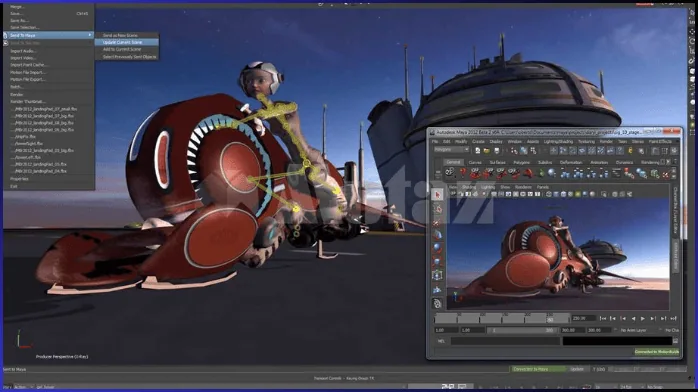Switch to Rendering shelf tab

click(x=650, y=162)
